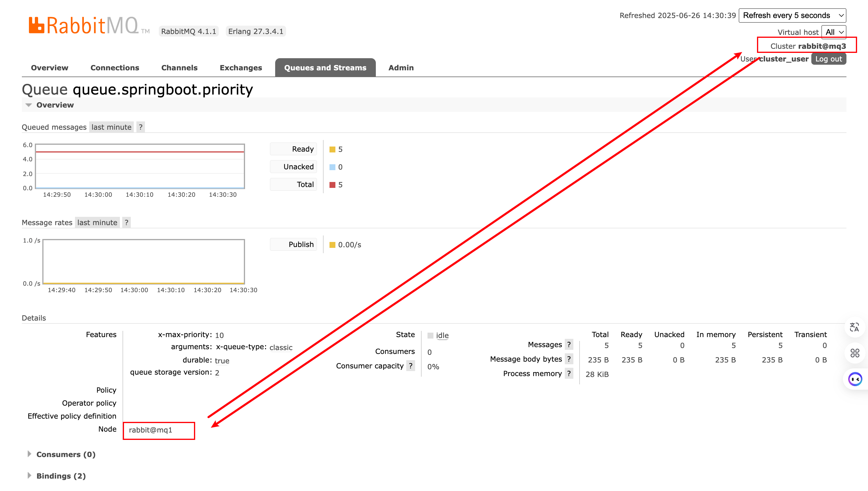Click the 'classic' queue type value
The width and height of the screenshot is (868, 491).
[281, 347]
